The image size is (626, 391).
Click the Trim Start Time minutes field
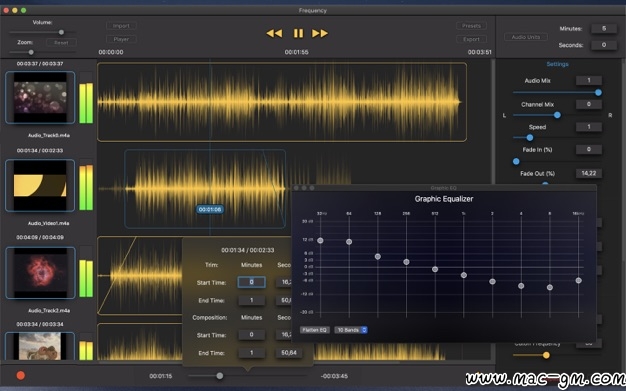[x=252, y=282]
